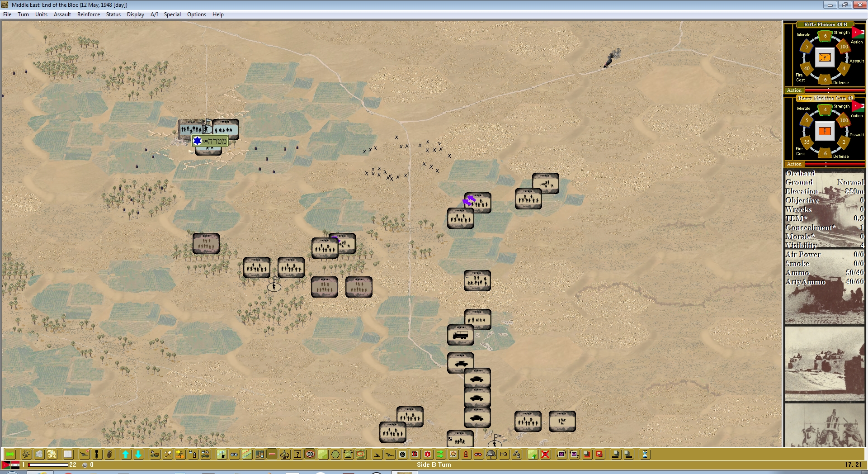Click the red bullet ammo toolbar icon
Screen dimensions: 868x474
(x=466, y=454)
